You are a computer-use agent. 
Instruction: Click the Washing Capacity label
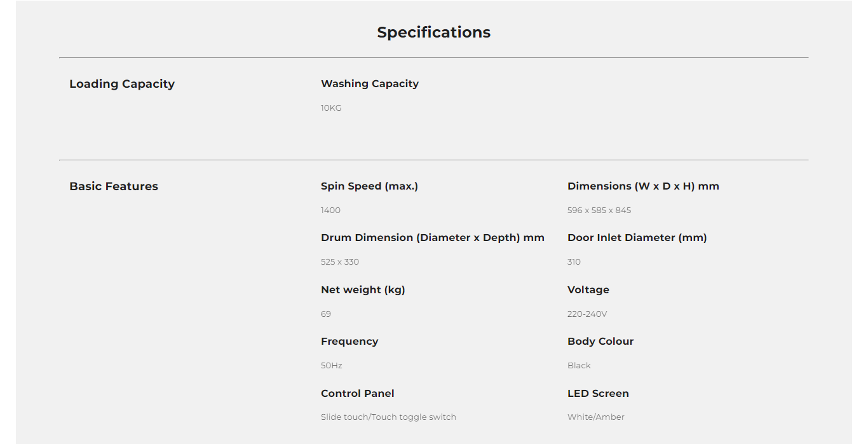369,83
